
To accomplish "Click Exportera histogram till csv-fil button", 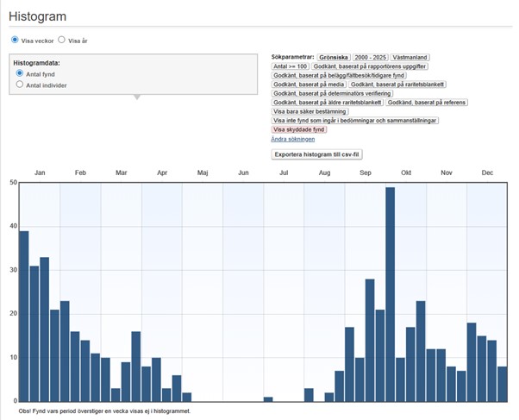I will pyautogui.click(x=316, y=154).
